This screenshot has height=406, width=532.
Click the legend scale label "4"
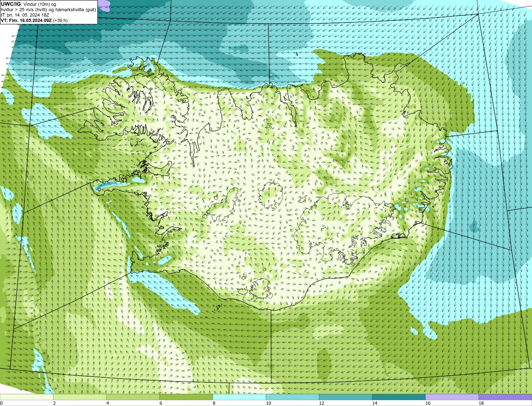click(x=108, y=403)
